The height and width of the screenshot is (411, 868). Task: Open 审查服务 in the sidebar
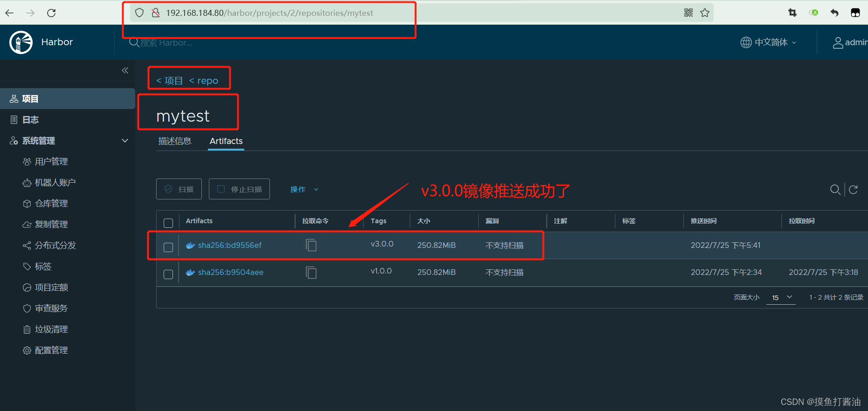coord(51,308)
